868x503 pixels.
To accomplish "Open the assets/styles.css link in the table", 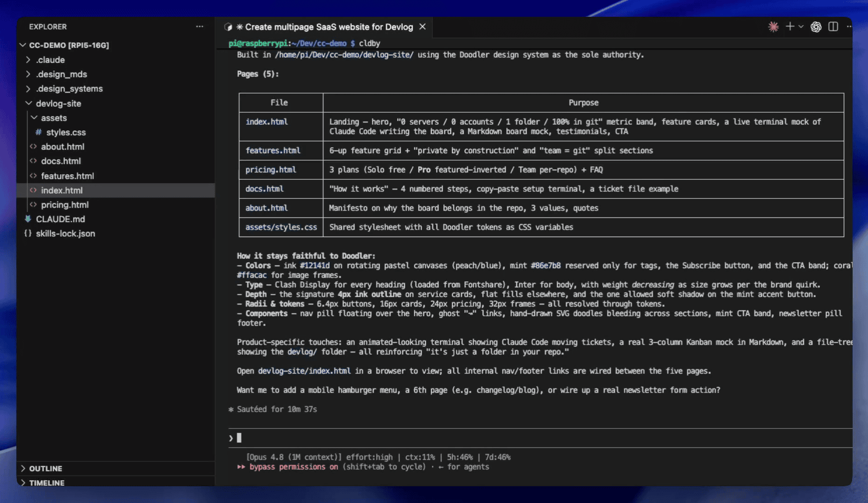I will (281, 227).
